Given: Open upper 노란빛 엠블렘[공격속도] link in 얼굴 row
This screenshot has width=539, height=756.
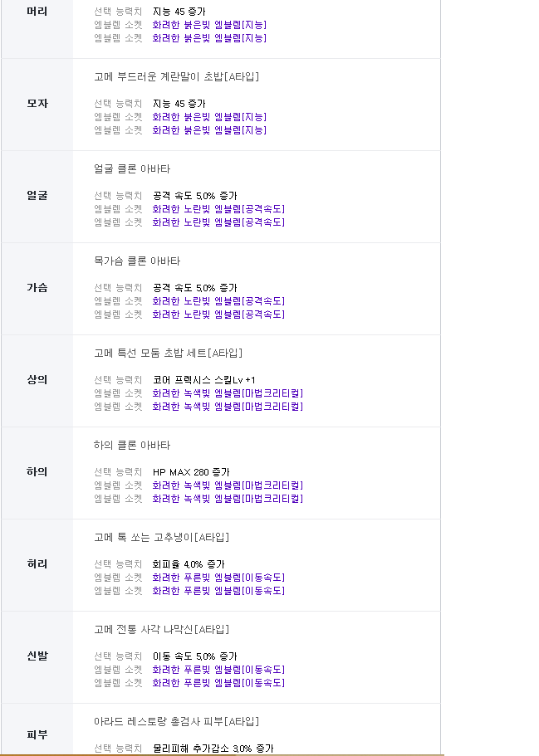Looking at the screenshot, I should pos(218,209).
